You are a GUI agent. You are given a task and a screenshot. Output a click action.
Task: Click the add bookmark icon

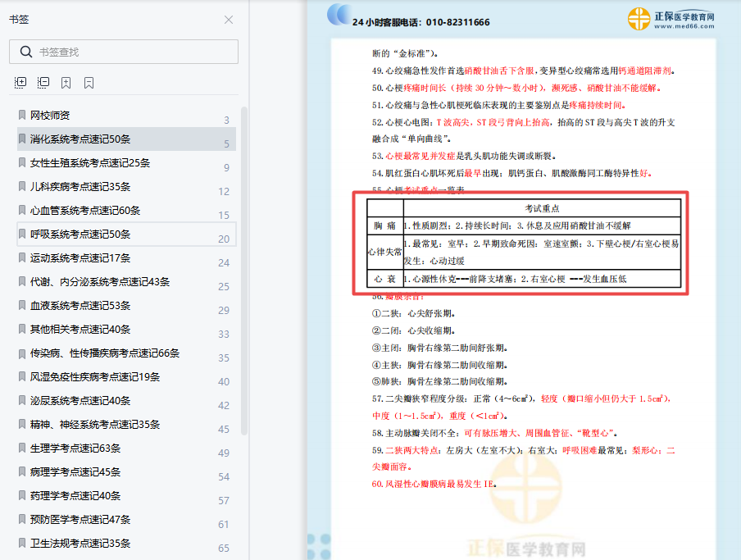pos(66,82)
